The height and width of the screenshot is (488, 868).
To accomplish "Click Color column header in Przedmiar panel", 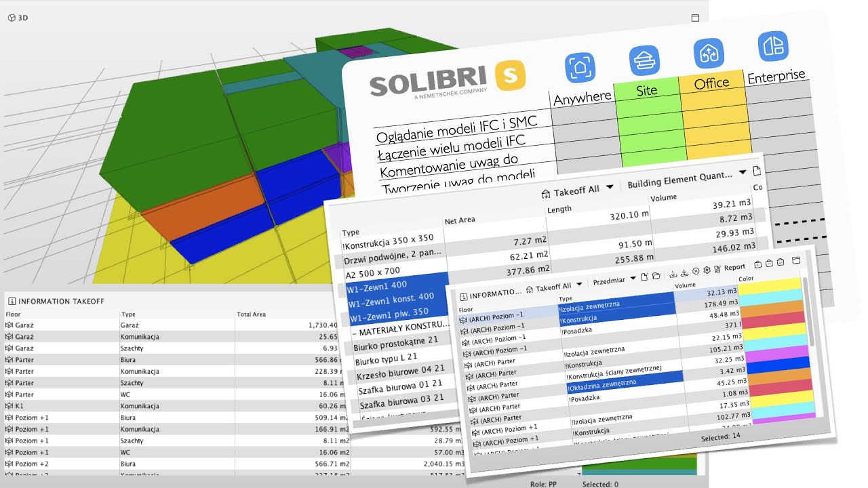I will tap(746, 278).
